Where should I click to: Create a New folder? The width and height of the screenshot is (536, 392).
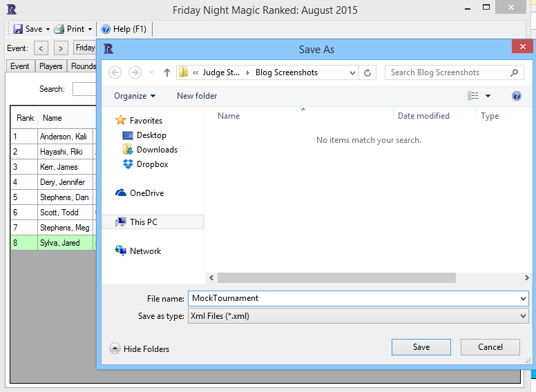(x=197, y=96)
